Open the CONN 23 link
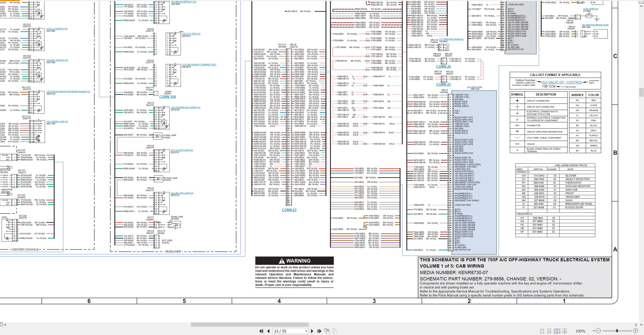This screenshot has height=335, width=644. (289, 210)
